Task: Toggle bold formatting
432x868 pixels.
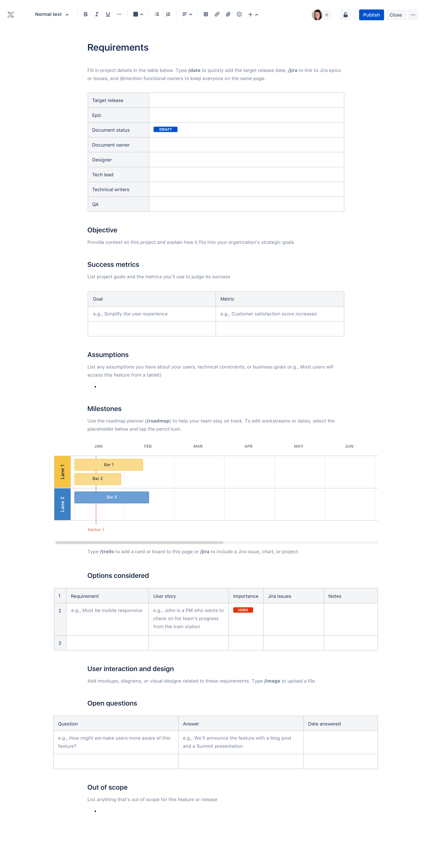Action: point(86,14)
